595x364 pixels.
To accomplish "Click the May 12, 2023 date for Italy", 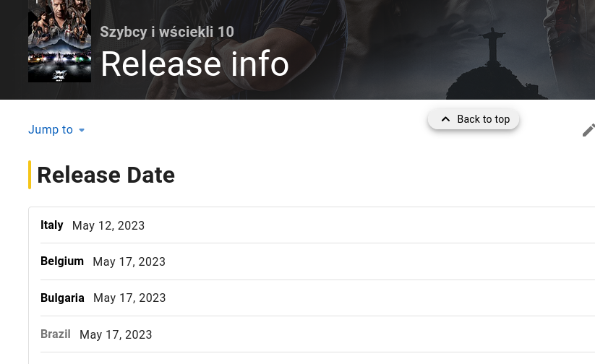I will click(x=108, y=226).
